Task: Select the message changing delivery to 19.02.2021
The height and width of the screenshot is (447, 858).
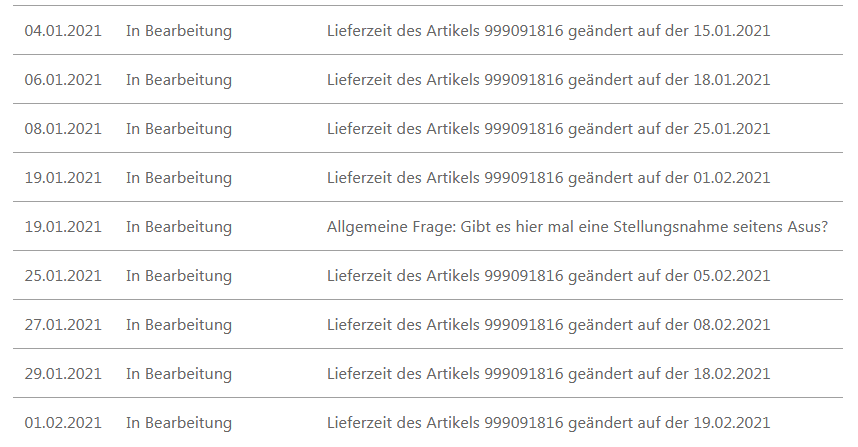Action: tap(548, 423)
